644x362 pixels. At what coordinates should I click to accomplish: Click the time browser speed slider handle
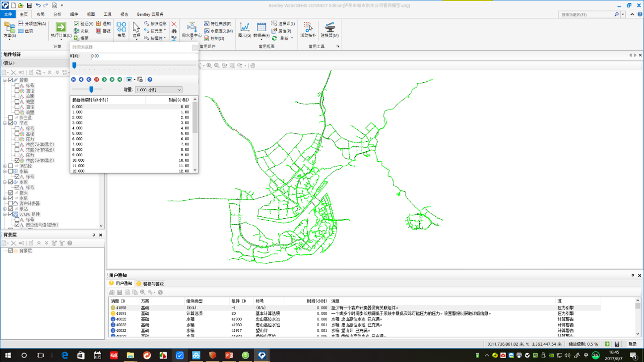[91, 90]
